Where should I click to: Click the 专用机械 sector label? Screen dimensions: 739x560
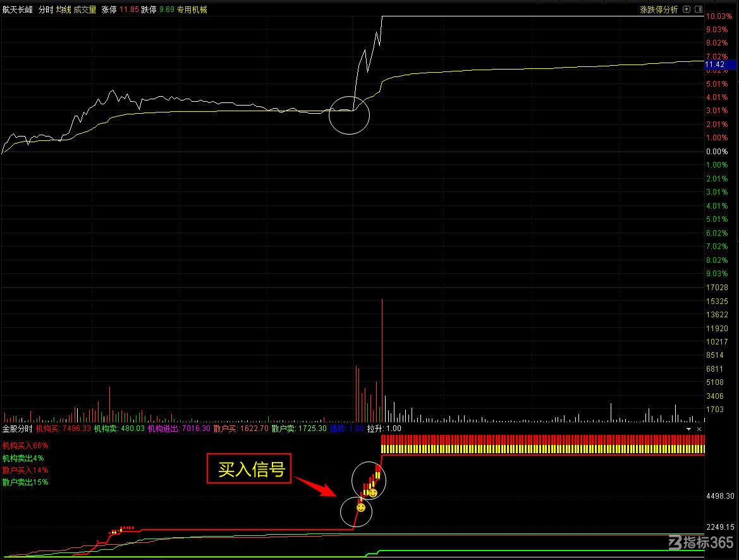pyautogui.click(x=192, y=9)
